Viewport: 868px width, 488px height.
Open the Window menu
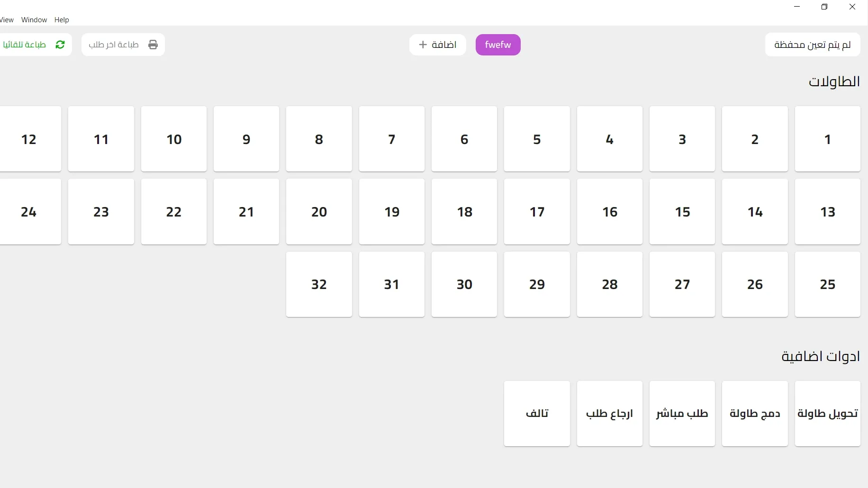click(x=34, y=20)
